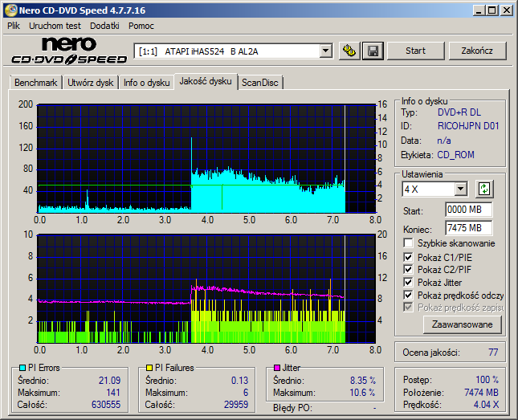Click the save floppy disk icon
Image resolution: width=518 pixels, height=420 pixels.
pyautogui.click(x=373, y=51)
